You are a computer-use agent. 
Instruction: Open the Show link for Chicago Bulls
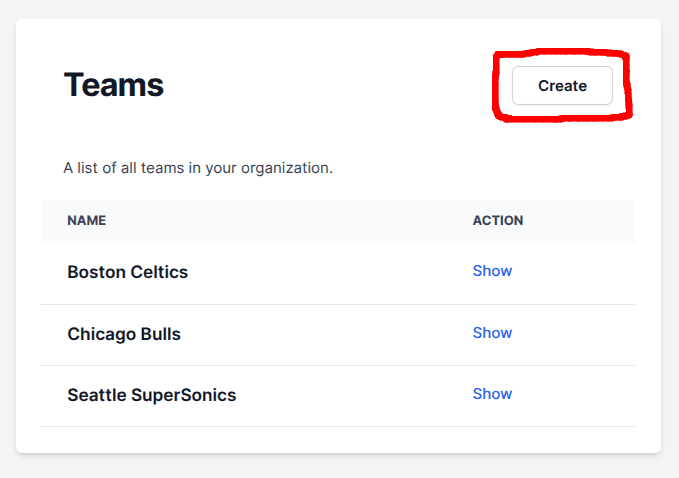pos(492,333)
